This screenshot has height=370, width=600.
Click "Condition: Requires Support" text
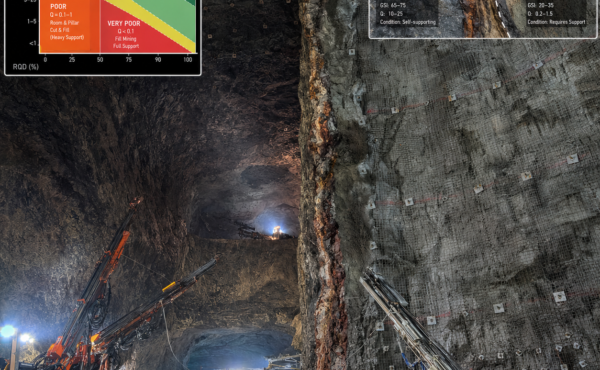[556, 22]
